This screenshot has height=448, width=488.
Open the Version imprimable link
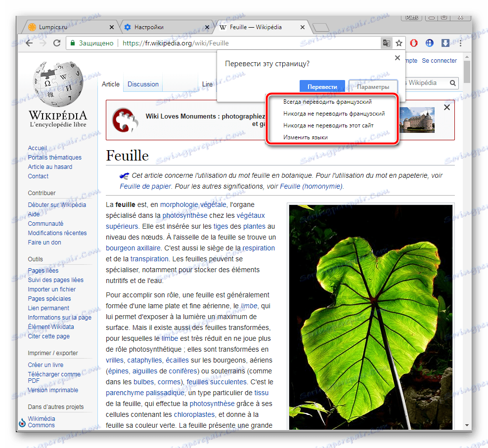tap(53, 390)
